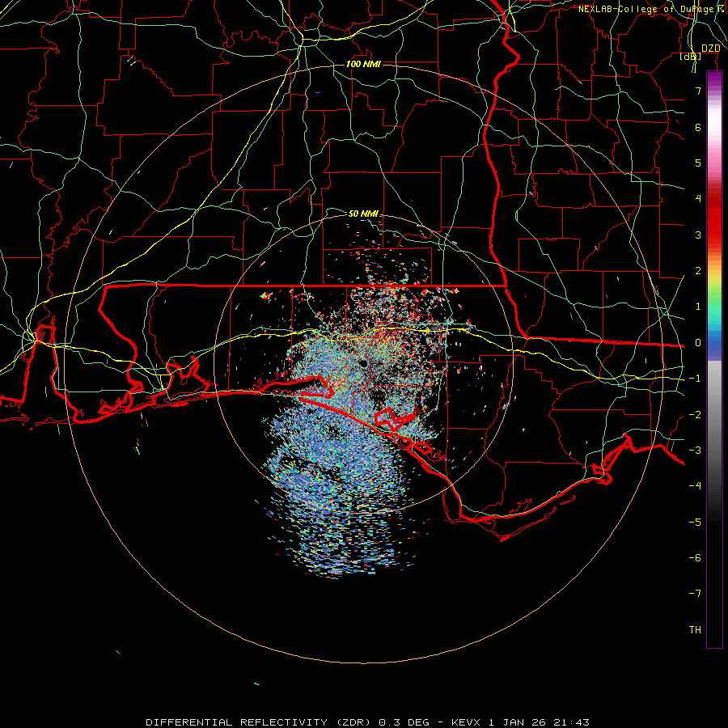Select the -3 value on the color scale
728x728 pixels.
[x=695, y=451]
